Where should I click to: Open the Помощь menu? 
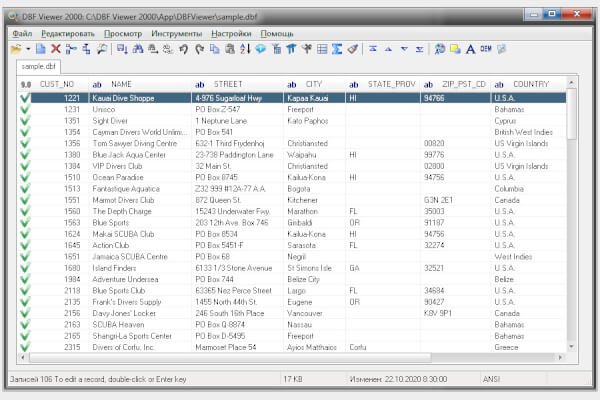point(277,34)
